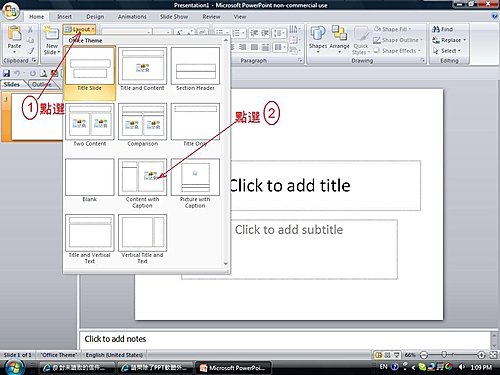The height and width of the screenshot is (375, 500).
Task: Open Shape Fill dropdown
Action: point(392,29)
